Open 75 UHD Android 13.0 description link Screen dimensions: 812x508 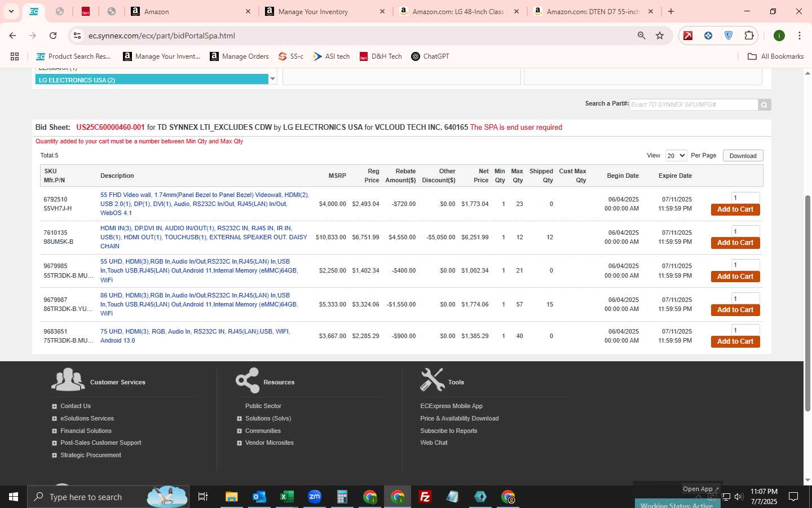click(195, 336)
